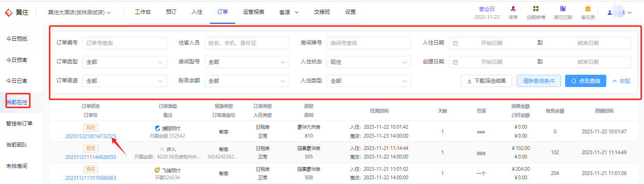644x184 pixels.
Task: Open 夜审 night audit icon
Action: 513,9
